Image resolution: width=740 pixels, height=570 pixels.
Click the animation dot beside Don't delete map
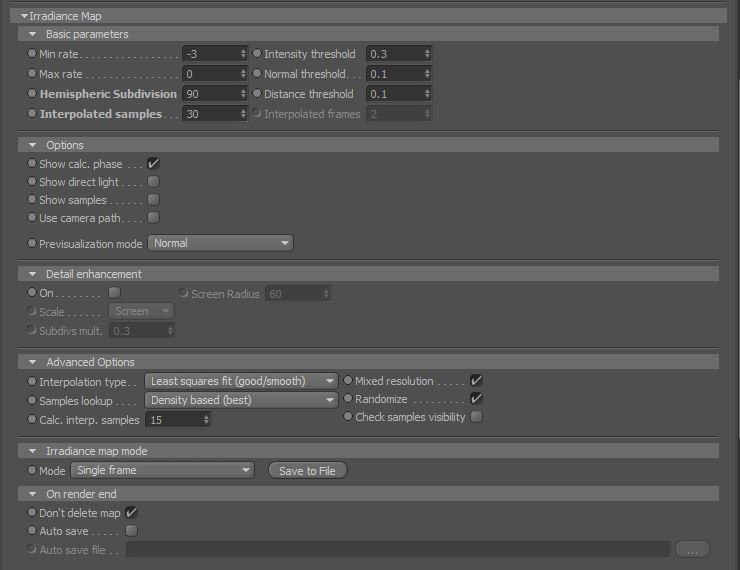click(x=32, y=512)
